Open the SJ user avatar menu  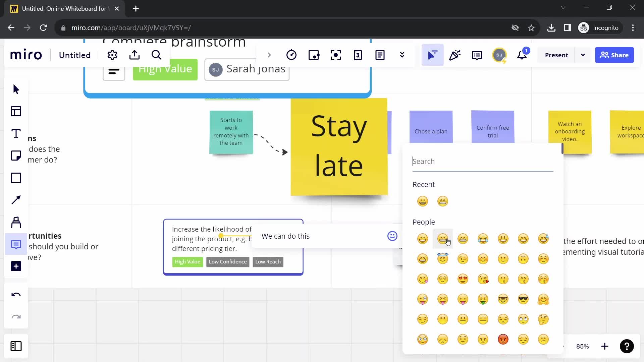point(499,55)
